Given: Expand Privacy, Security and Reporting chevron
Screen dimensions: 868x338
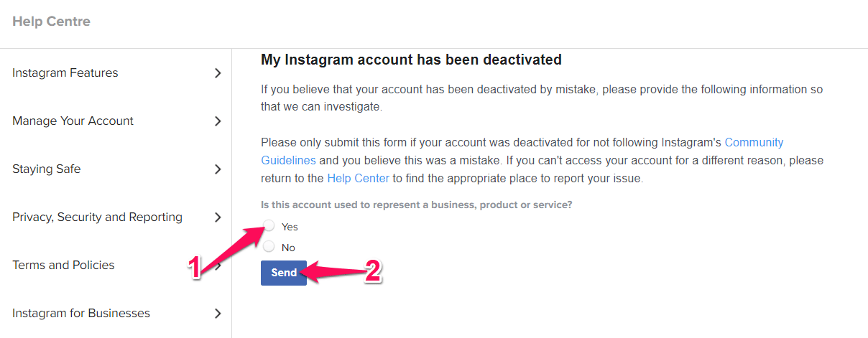Looking at the screenshot, I should click(x=218, y=217).
